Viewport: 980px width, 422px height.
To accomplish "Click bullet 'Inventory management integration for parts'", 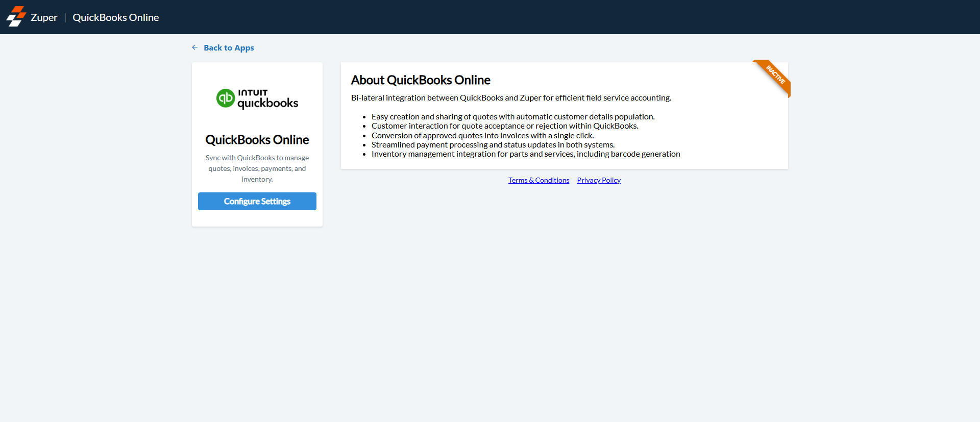I will (x=526, y=154).
